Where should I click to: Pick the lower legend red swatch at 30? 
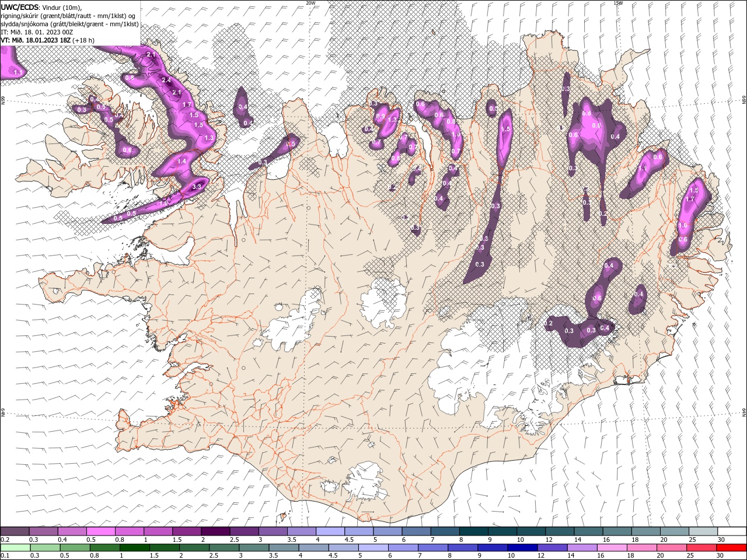click(731, 548)
